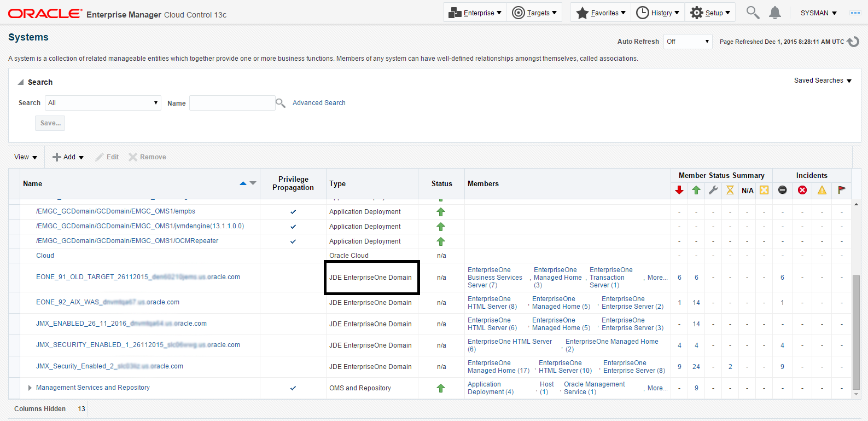Sort the Name column ascending
Viewport: 868px width, 421px height.
tap(243, 183)
